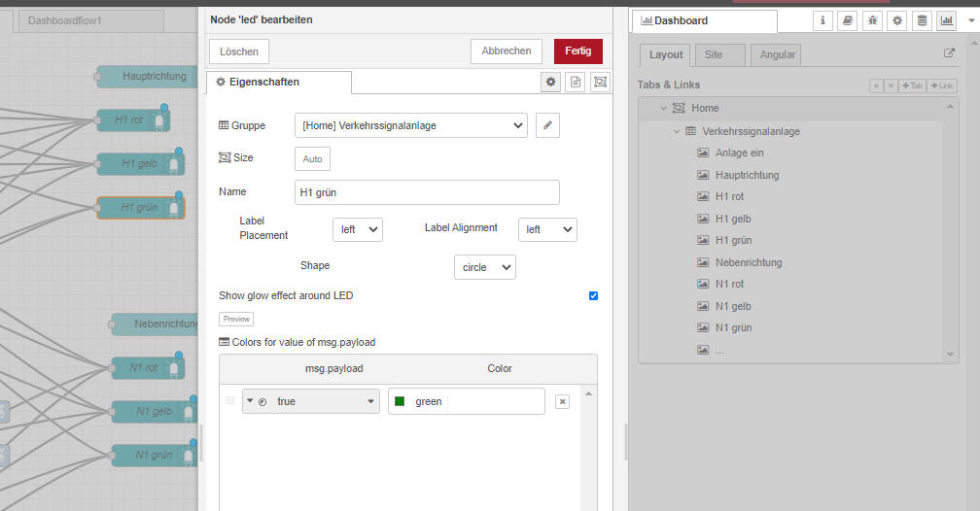Viewport: 980px width, 511px height.
Task: Remove the green color rule with x
Action: (x=562, y=401)
